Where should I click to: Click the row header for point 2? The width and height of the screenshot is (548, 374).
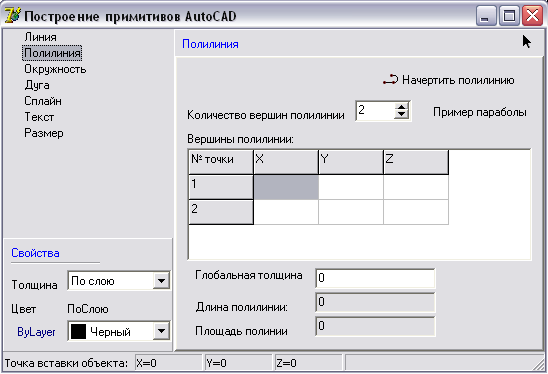tap(221, 212)
